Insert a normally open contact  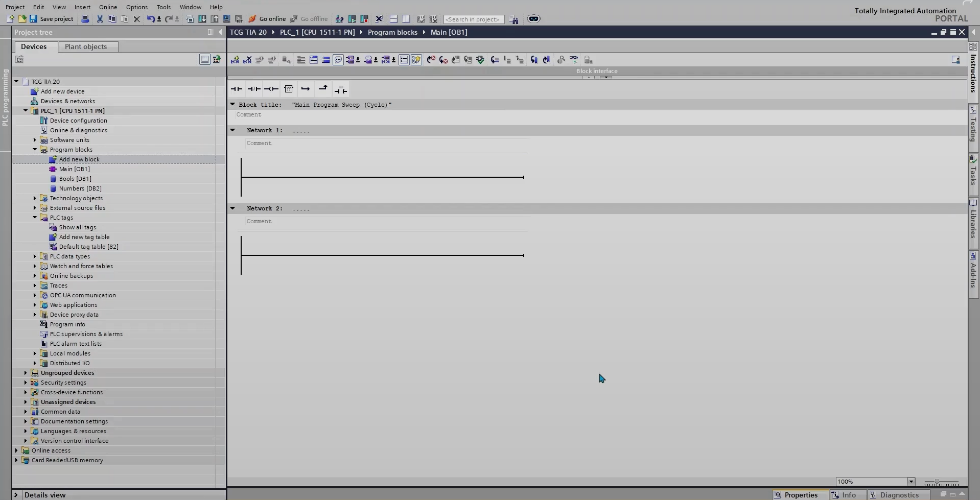(x=236, y=89)
